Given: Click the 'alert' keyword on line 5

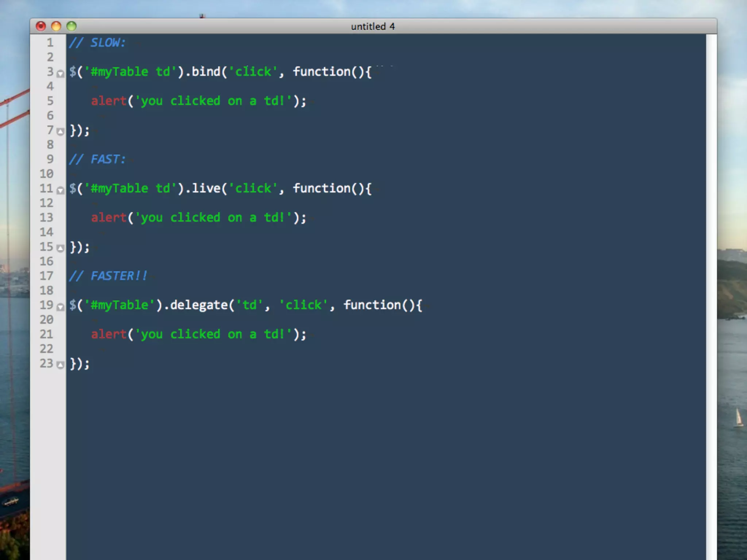Looking at the screenshot, I should 108,101.
